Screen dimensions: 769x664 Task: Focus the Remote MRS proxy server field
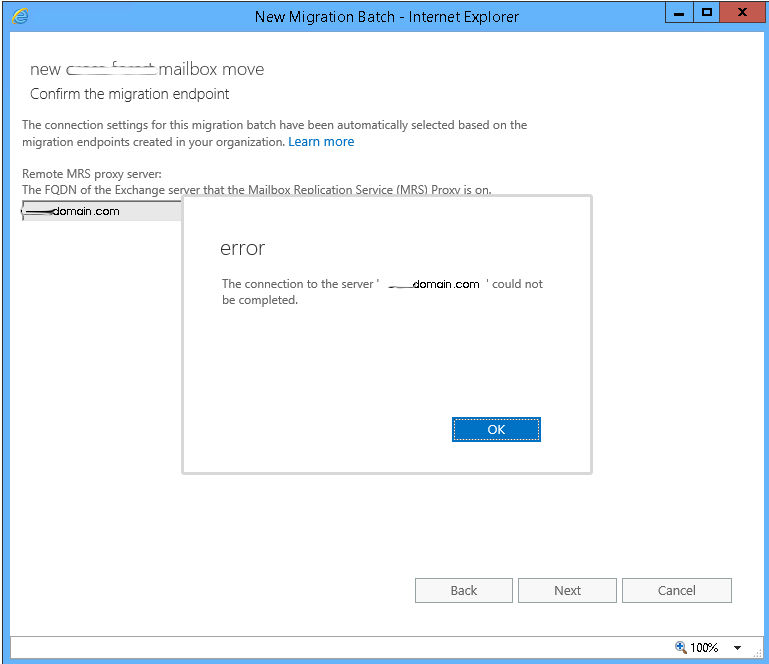tap(100, 211)
